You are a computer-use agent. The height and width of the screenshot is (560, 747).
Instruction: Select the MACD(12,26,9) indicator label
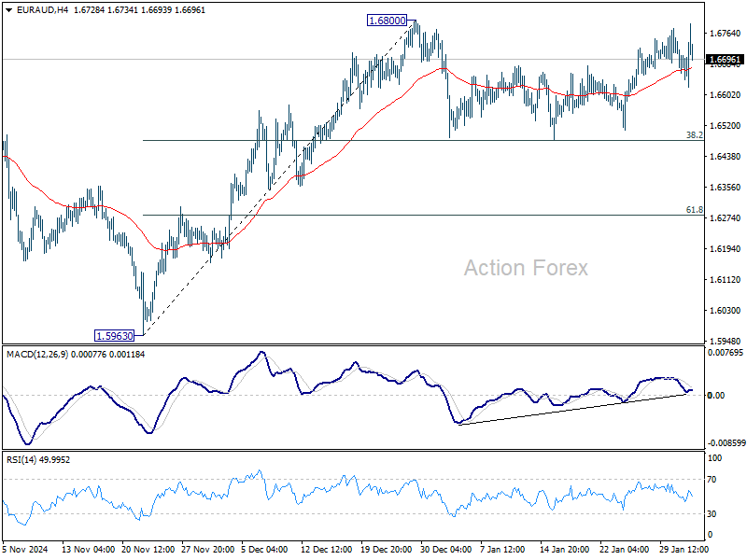[x=37, y=355]
